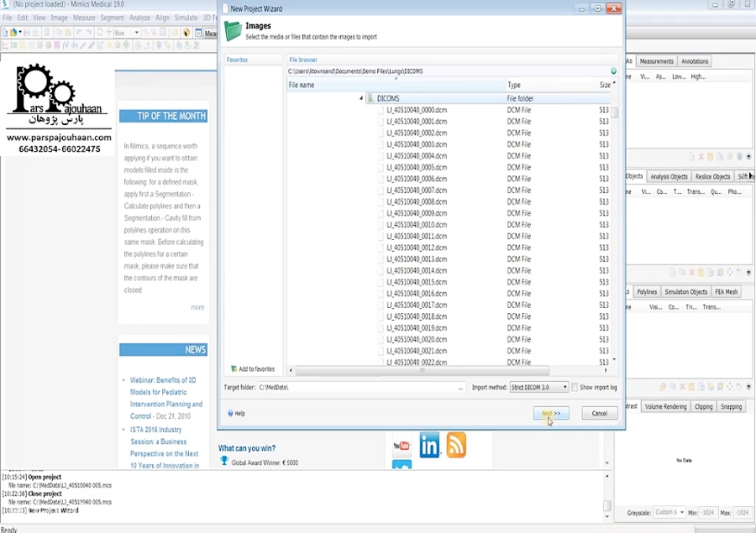Click the red X delete icon in the objects panel
Viewport: 756px width, 533px height.
click(701, 156)
